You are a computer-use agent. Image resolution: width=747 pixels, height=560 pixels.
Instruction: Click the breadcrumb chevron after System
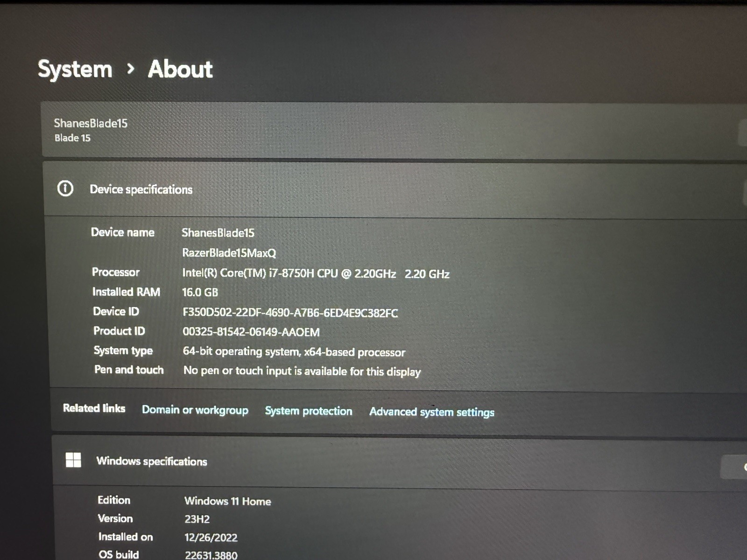(131, 70)
